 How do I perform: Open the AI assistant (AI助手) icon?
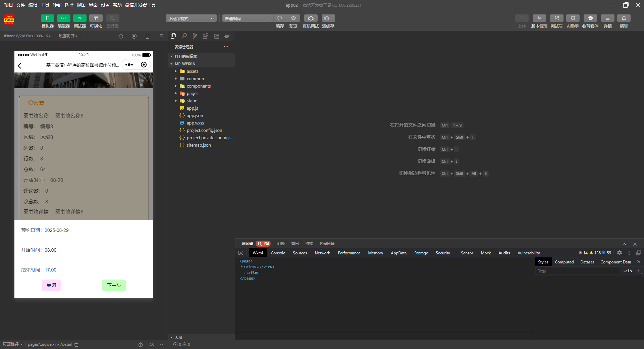(x=573, y=18)
